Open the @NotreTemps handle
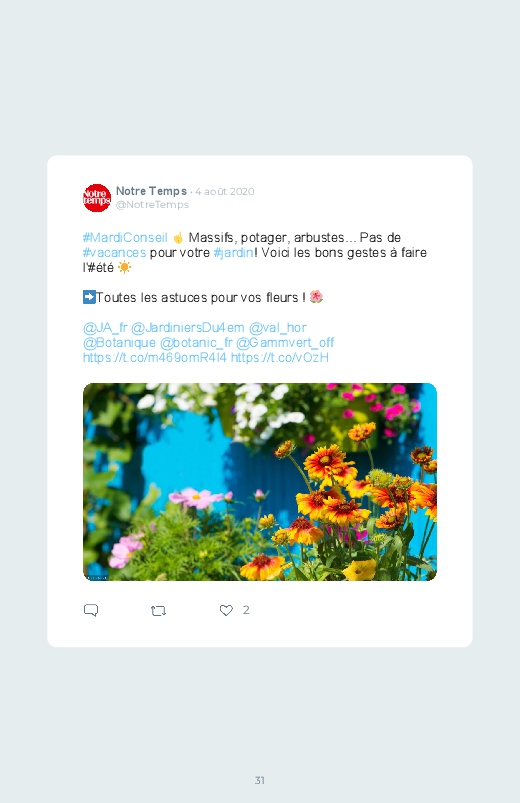 [x=152, y=204]
